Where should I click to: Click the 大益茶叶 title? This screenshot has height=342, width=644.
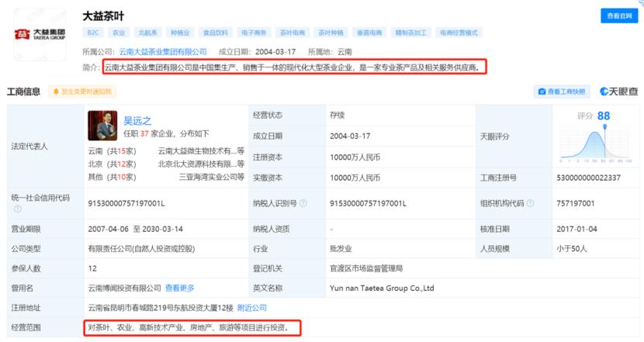(103, 16)
